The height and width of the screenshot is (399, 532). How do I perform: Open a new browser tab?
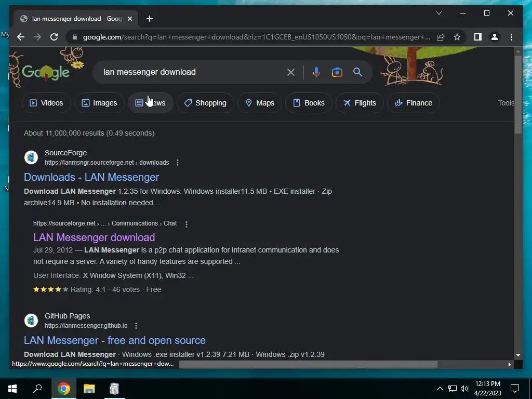point(150,19)
